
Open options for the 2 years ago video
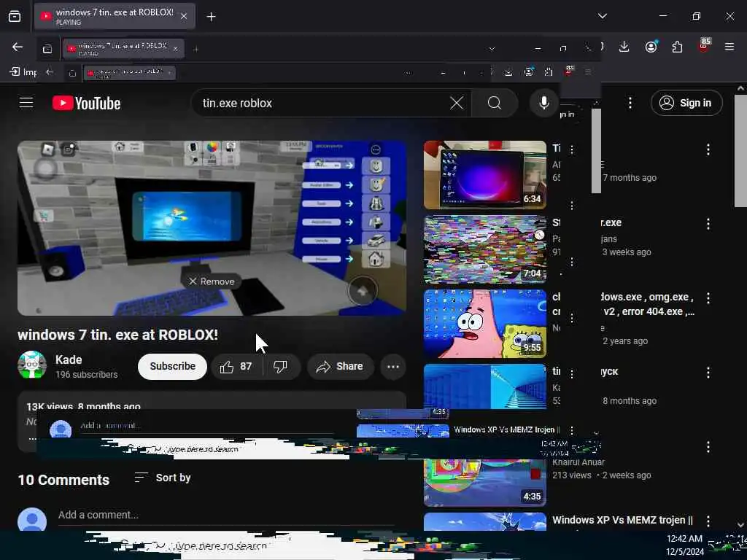click(708, 298)
